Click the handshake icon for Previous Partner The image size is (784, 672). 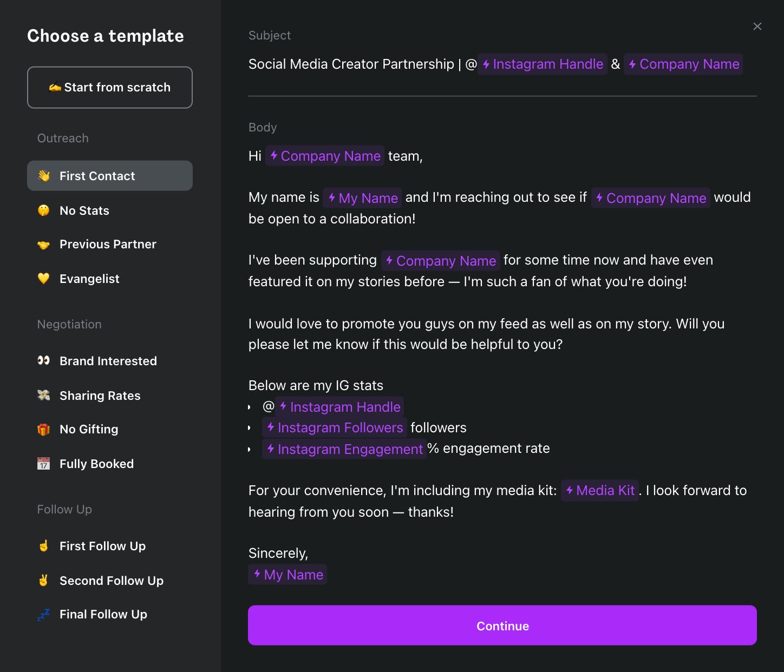[44, 245]
